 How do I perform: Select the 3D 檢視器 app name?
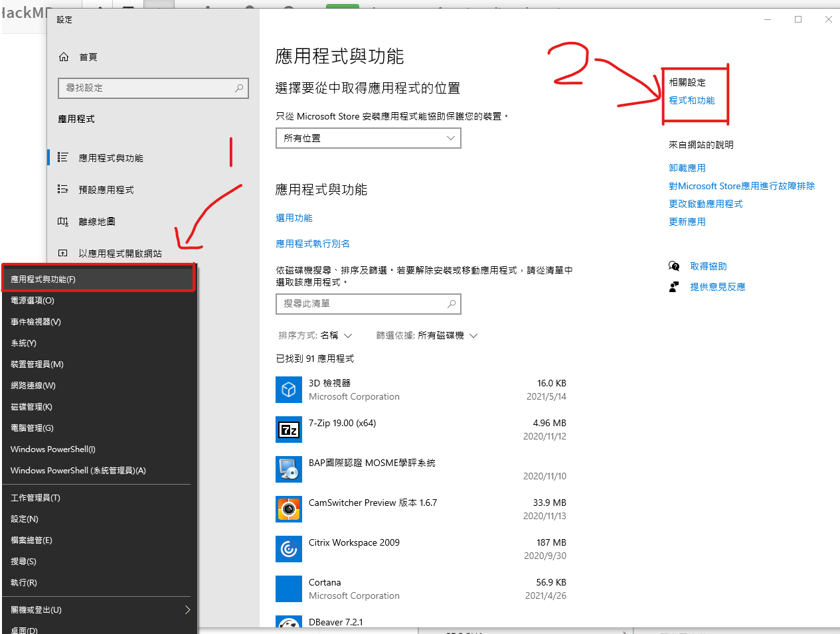(x=329, y=383)
